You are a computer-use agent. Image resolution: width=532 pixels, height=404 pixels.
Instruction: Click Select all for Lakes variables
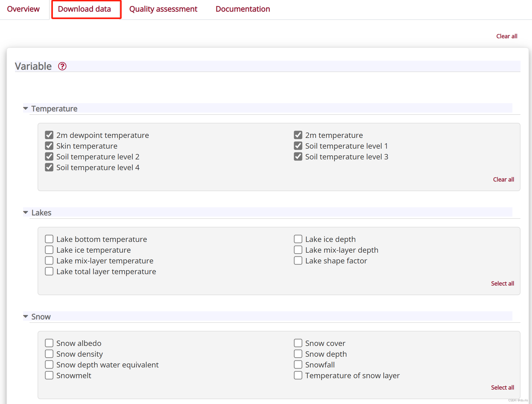(x=502, y=283)
